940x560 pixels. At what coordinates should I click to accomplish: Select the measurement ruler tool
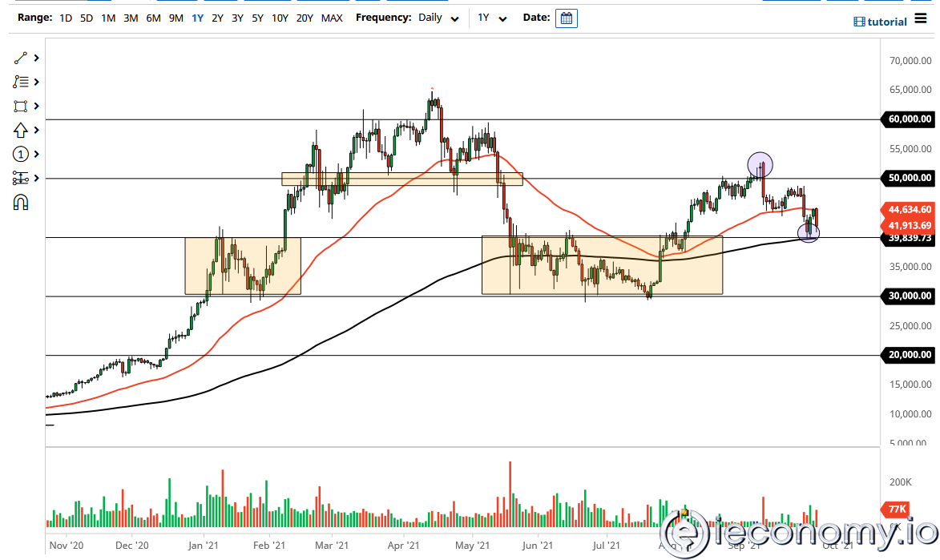point(20,178)
